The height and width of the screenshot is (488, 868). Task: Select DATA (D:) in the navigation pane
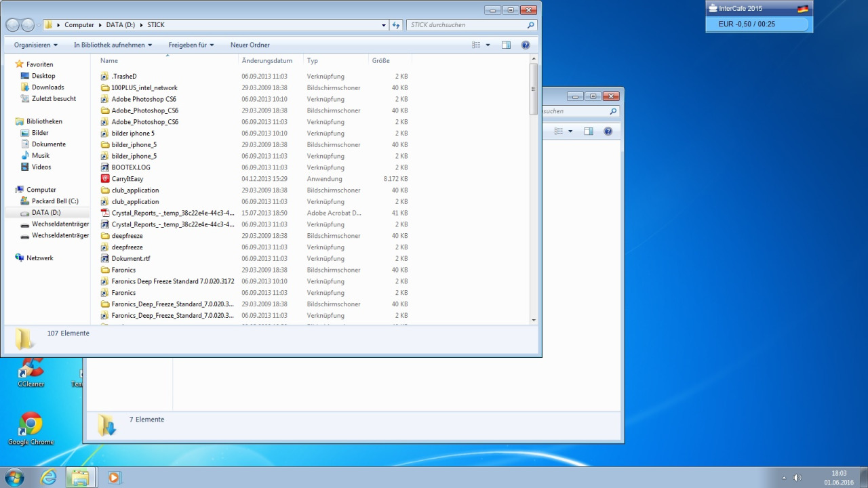point(46,213)
